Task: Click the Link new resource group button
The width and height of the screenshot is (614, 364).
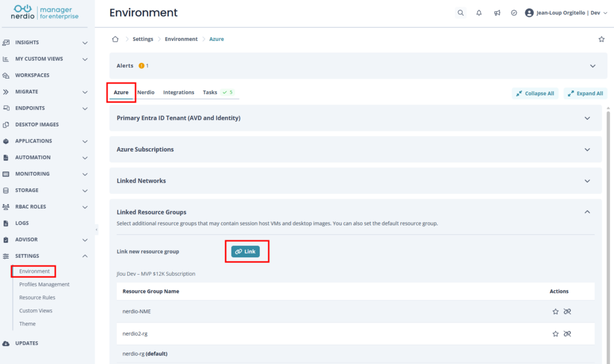Action: tap(245, 251)
